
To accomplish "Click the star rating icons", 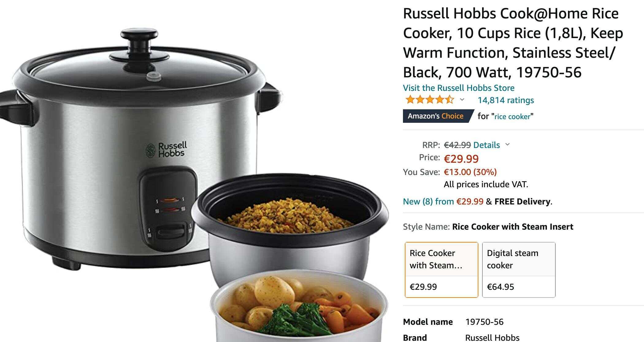I will [x=429, y=100].
